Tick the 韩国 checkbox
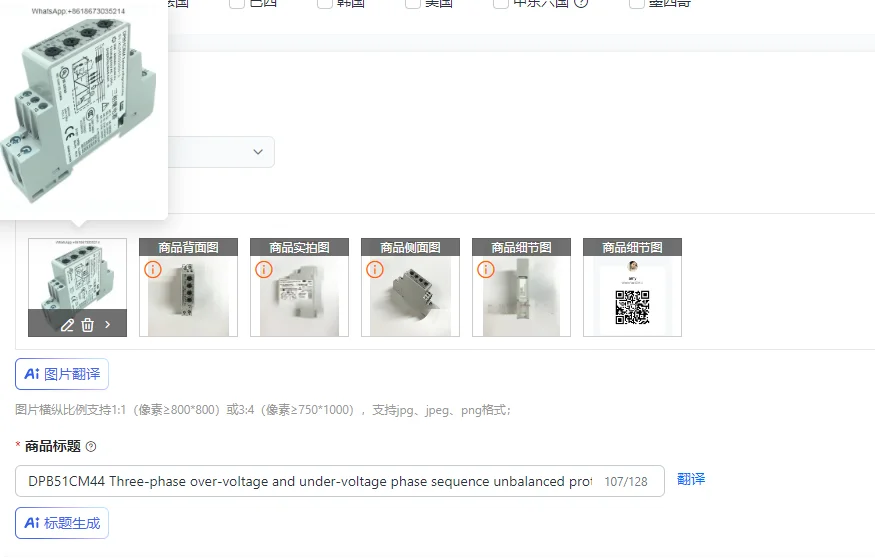Viewport: 875px width, 558px height. [x=325, y=3]
